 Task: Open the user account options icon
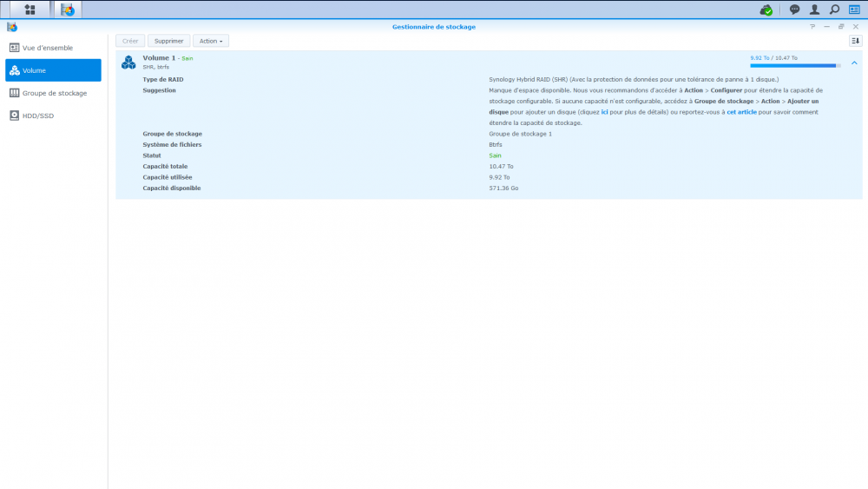pos(814,10)
